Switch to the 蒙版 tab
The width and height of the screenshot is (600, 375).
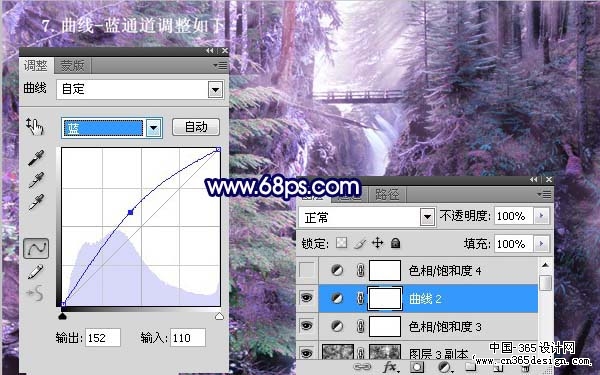[72, 66]
